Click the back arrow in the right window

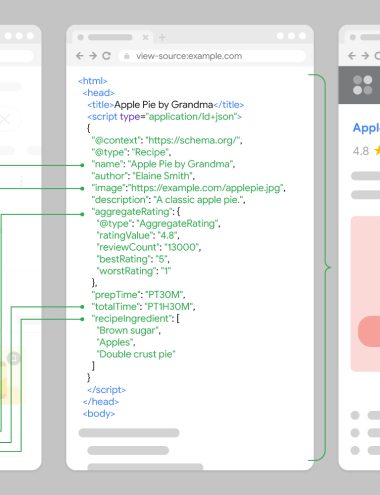click(352, 56)
